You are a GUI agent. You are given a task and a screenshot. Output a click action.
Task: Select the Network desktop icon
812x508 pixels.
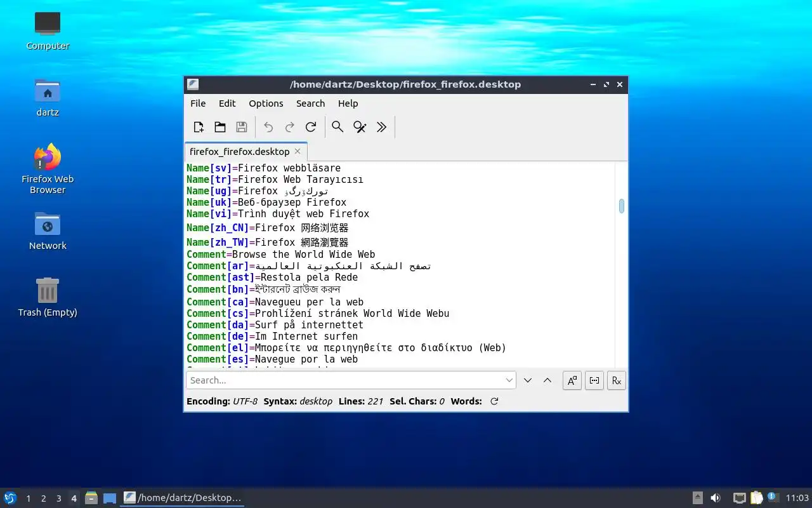point(48,231)
